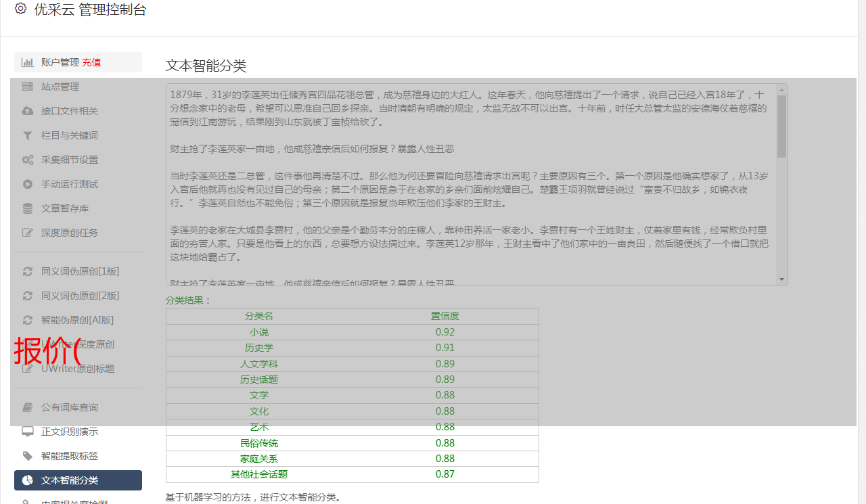
Task: Click the text area's scrollbar thumb
Action: click(x=782, y=126)
